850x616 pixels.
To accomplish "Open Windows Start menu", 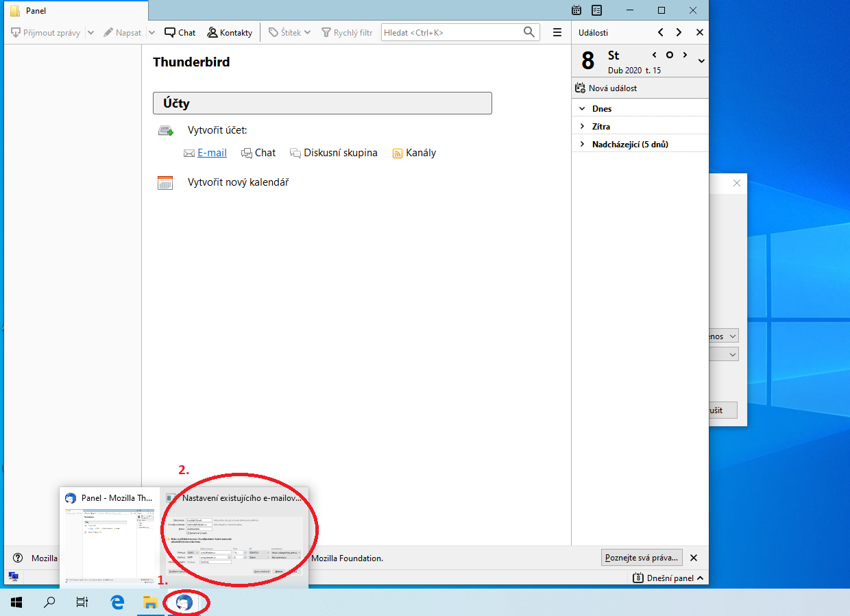I will (x=16, y=602).
